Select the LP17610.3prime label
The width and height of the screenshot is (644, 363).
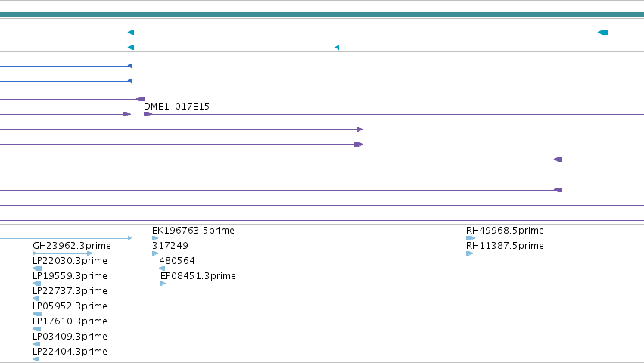[x=70, y=321]
